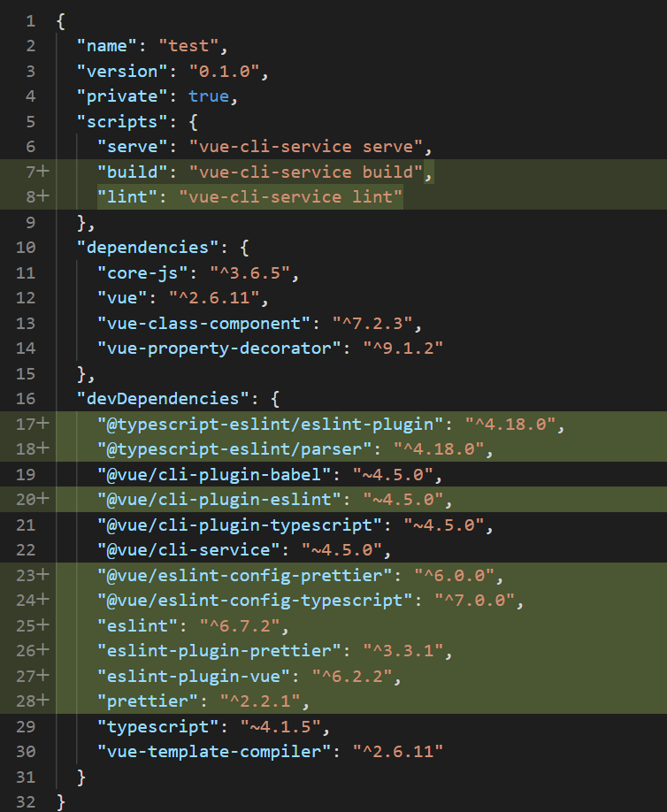667x812 pixels.
Task: Click "@vue/cli-service" key
Action: pyautogui.click(x=189, y=550)
